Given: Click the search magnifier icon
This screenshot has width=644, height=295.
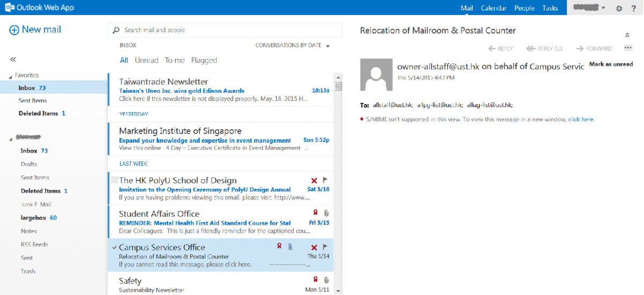Looking at the screenshot, I should [x=116, y=30].
